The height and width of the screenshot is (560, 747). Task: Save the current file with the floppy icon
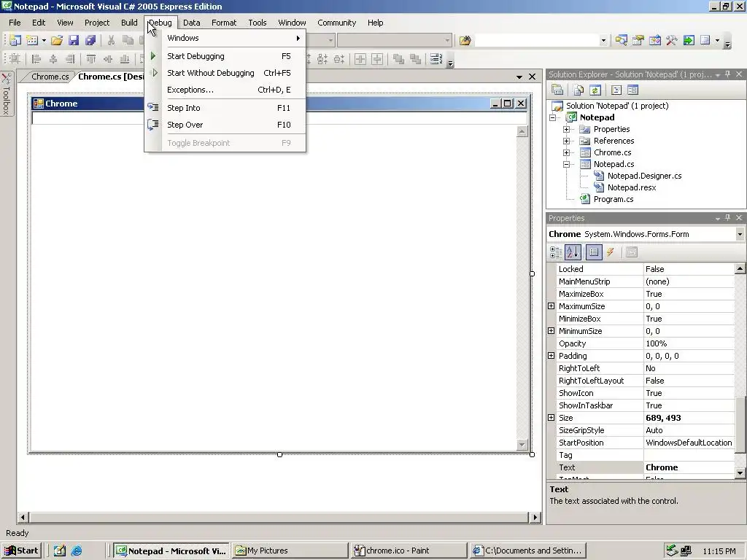tap(74, 41)
